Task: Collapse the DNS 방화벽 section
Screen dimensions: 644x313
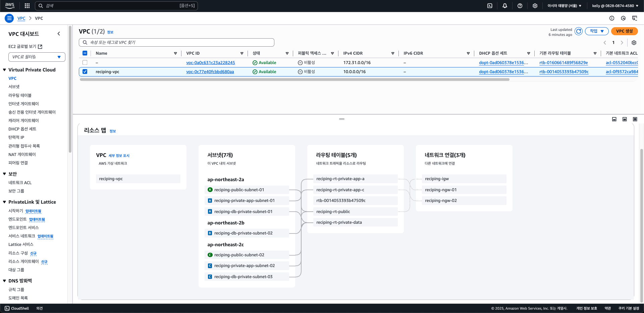Action: [4, 281]
